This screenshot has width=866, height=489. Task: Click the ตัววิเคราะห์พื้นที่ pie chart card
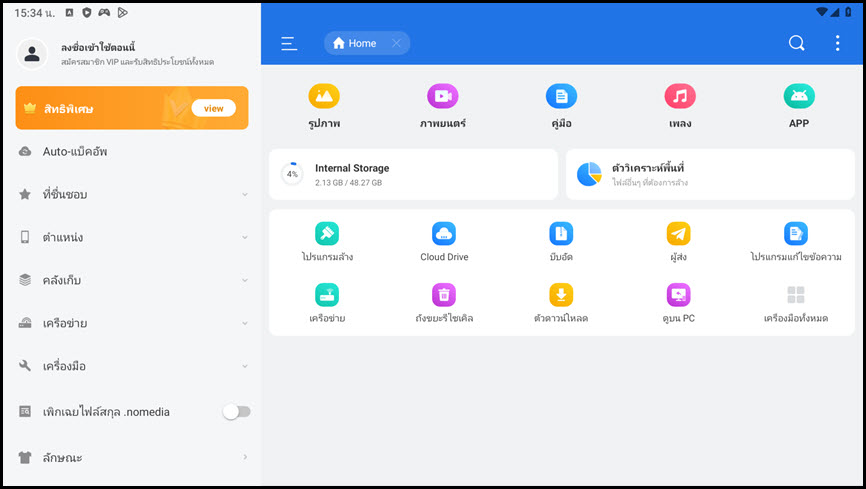[710, 174]
